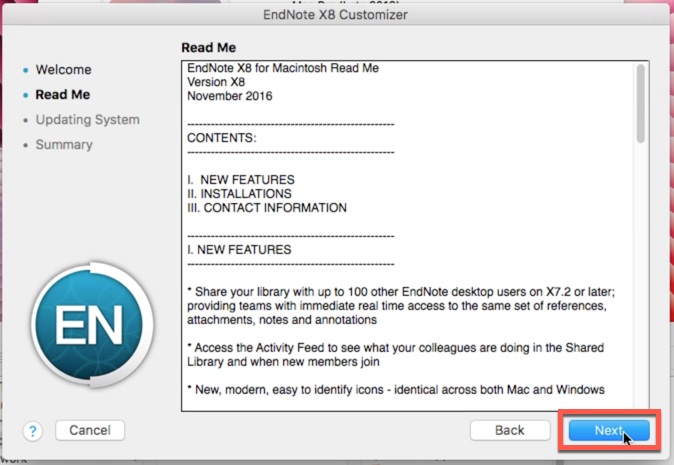Viewport: 674px width, 465px height.
Task: Click the 'November 2016' line
Action: (230, 96)
